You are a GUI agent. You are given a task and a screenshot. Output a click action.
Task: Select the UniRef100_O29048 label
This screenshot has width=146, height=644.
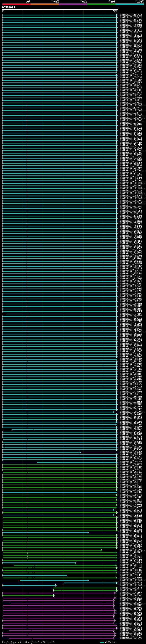pyautogui.click(x=131, y=636)
